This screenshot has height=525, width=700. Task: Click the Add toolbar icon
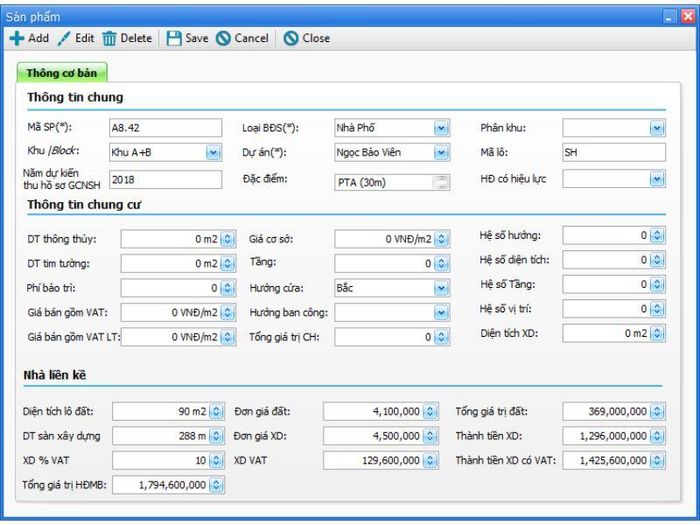tap(17, 38)
